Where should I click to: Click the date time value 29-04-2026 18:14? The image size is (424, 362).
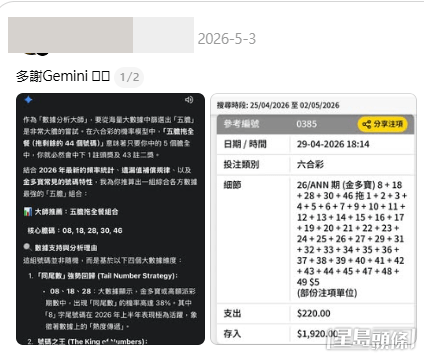point(333,144)
